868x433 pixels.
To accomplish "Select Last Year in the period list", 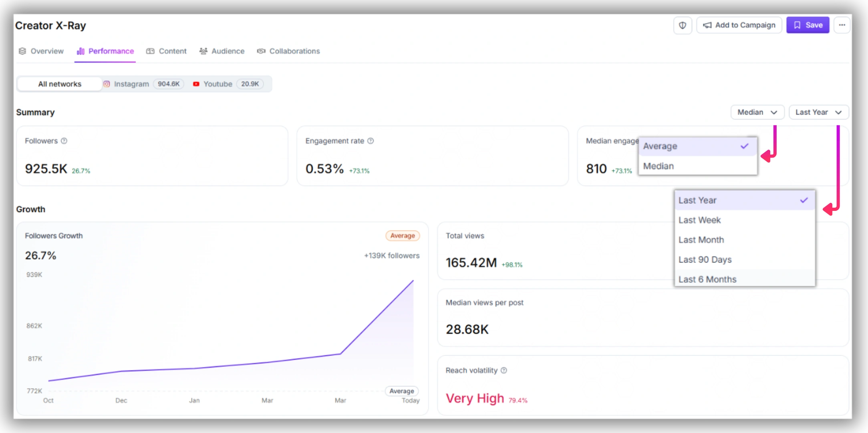I will 745,200.
